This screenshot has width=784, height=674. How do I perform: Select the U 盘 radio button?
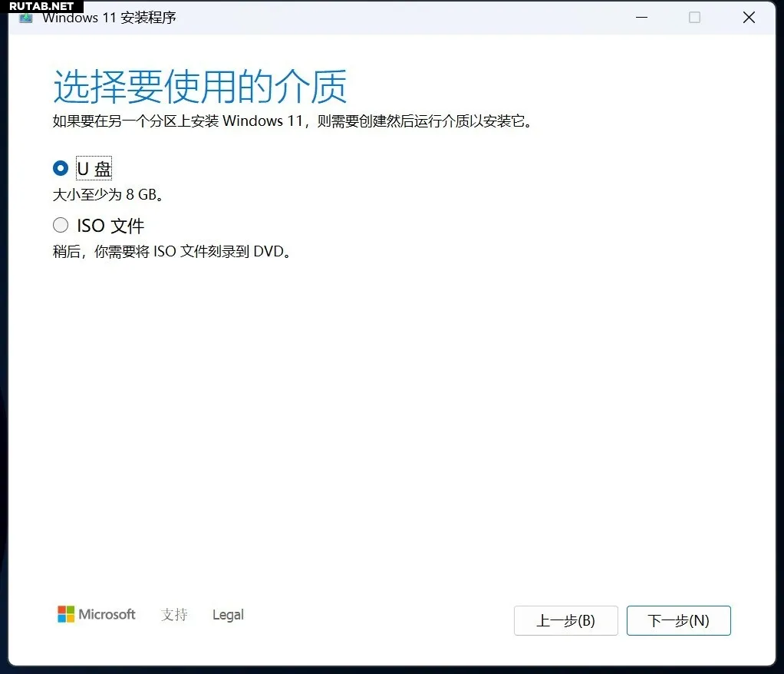[61, 168]
